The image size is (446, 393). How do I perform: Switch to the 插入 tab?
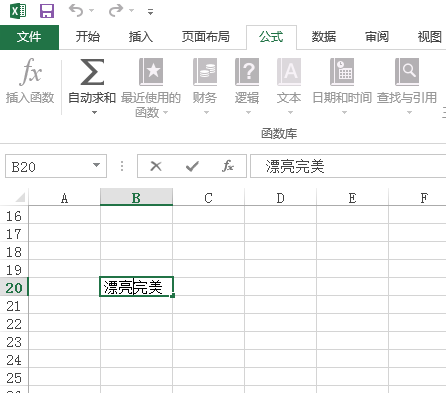click(x=141, y=37)
